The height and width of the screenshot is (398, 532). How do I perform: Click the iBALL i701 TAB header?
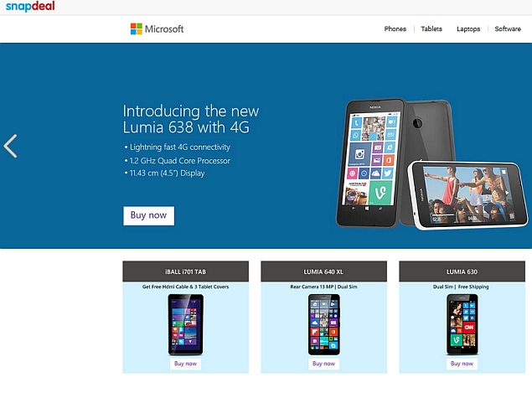click(x=186, y=271)
